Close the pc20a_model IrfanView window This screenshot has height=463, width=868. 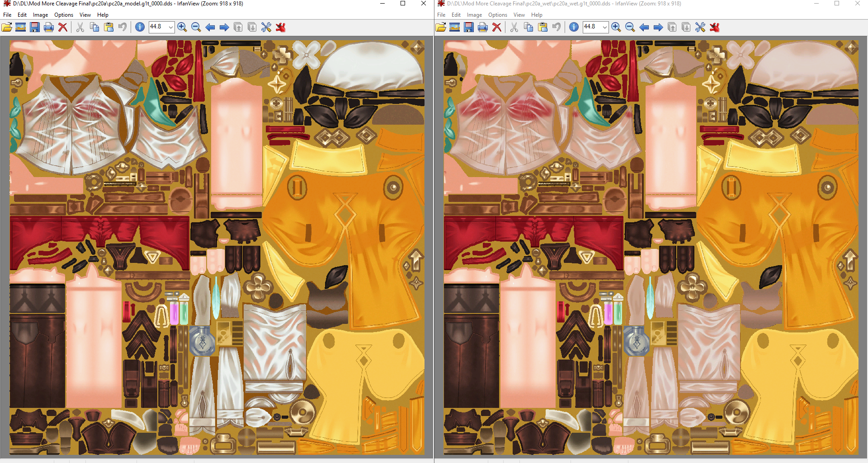[424, 4]
